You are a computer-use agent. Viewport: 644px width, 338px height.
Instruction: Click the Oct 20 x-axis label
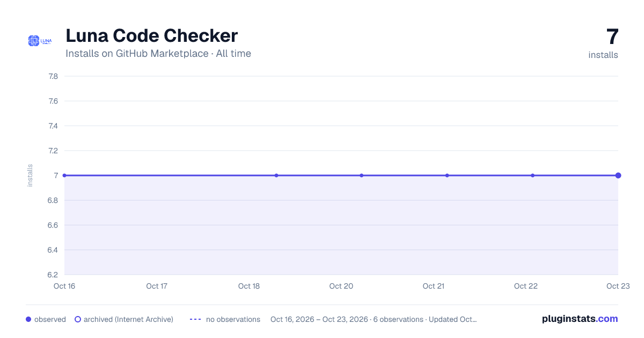(x=341, y=286)
